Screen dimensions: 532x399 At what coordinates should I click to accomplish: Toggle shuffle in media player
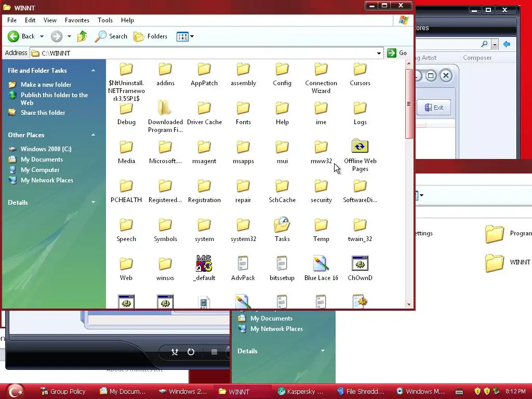tap(175, 352)
